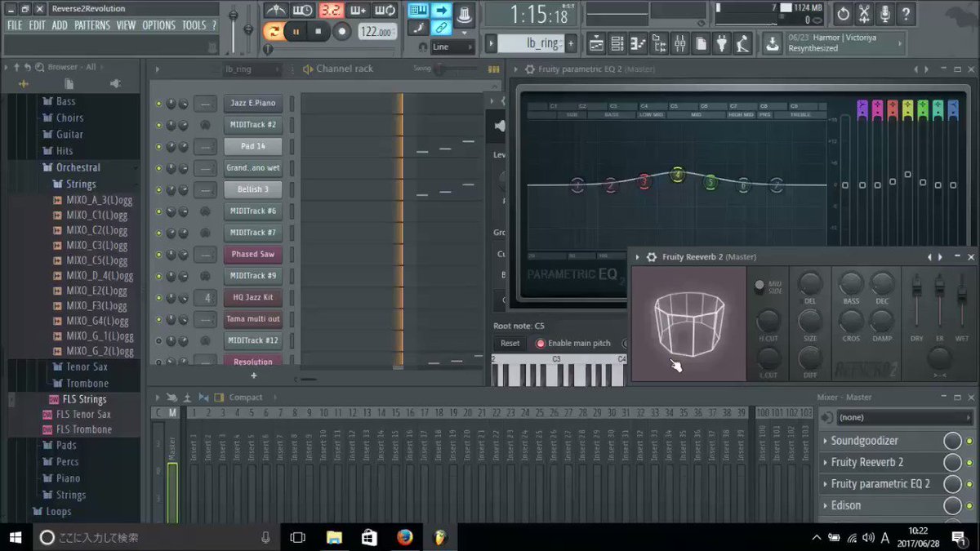980x551 pixels.
Task: Click the undo history circular arrow icon
Action: (843, 14)
